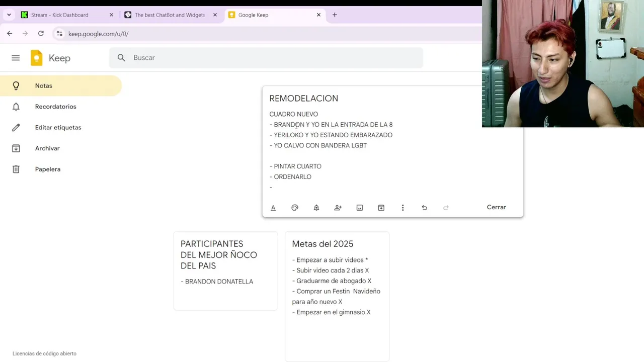The width and height of the screenshot is (644, 362).
Task: Click the address bar URL keep.google.com
Action: tap(98, 34)
